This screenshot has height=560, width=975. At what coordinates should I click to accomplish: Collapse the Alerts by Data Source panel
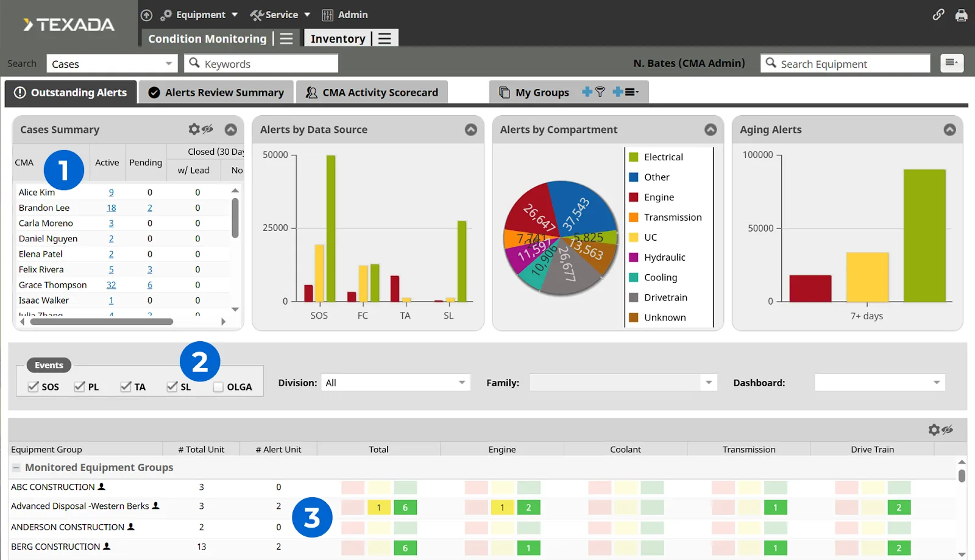470,129
